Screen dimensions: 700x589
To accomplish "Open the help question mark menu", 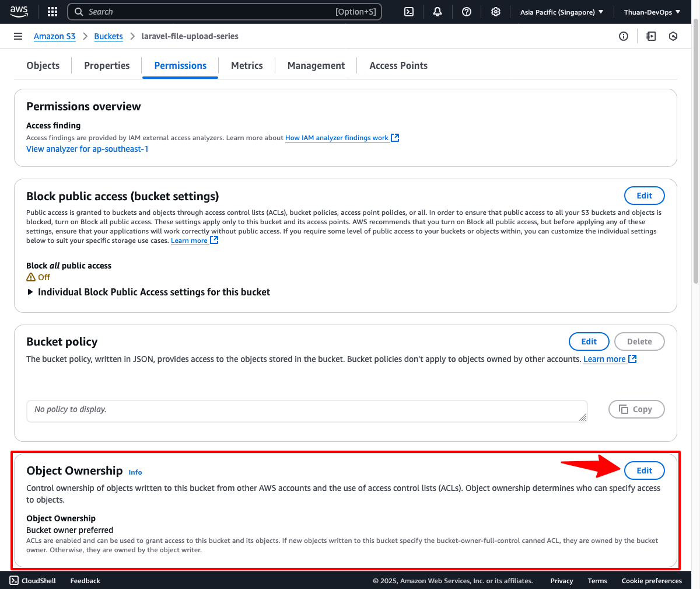I will [467, 12].
